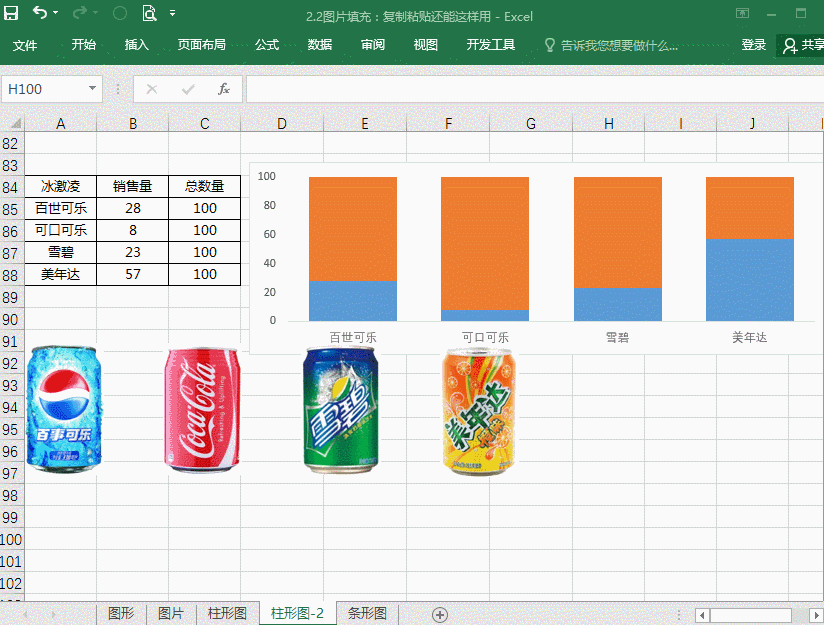Click the cell with sales value 57
Screen dimensions: 824x625
click(x=132, y=274)
